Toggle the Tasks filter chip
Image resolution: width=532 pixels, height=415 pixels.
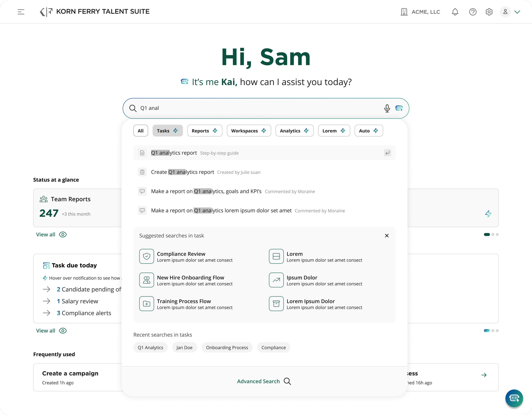[x=167, y=131]
